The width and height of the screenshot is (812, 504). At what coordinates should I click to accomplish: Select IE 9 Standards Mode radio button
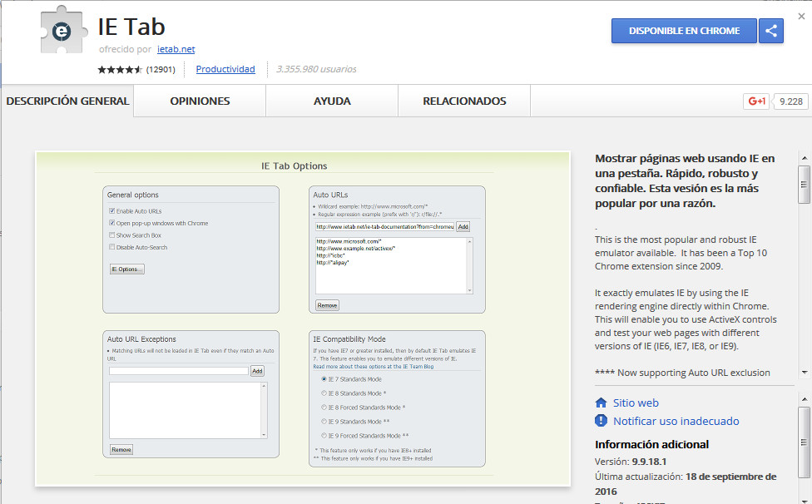[x=324, y=421]
